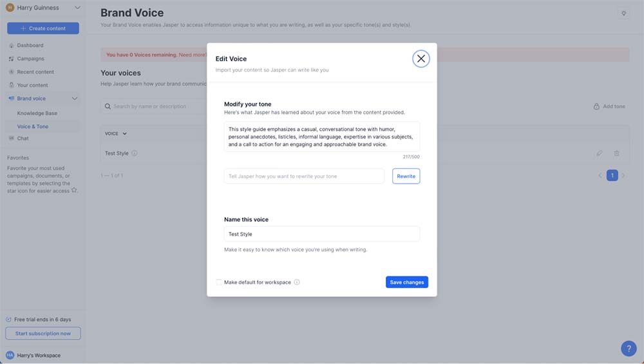Edit the Name this voice field
This screenshot has height=364, width=644.
321,234
